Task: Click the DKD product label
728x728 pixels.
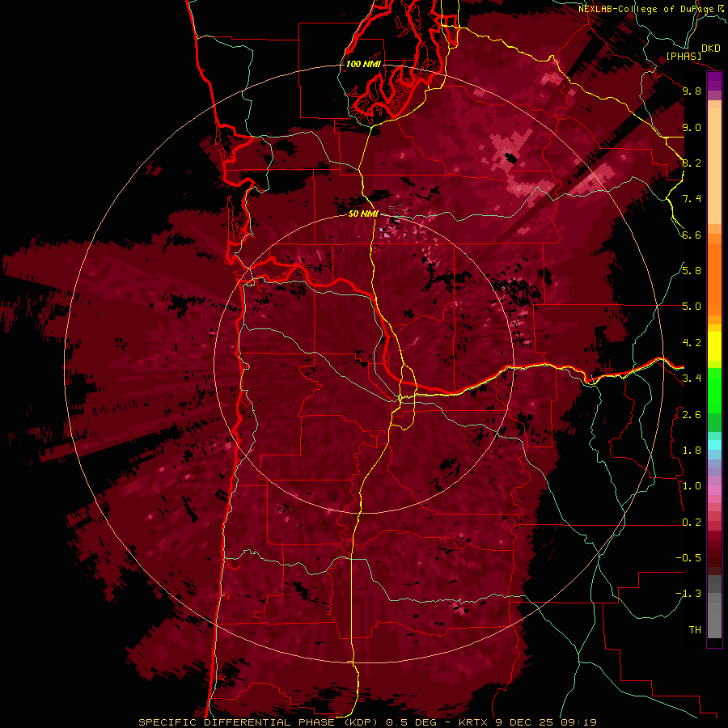Action: (x=711, y=49)
